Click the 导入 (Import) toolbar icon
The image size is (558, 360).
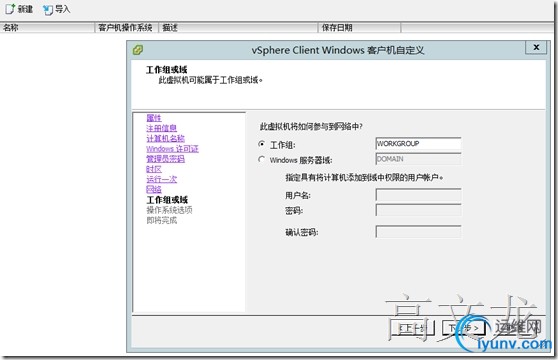pyautogui.click(x=48, y=10)
